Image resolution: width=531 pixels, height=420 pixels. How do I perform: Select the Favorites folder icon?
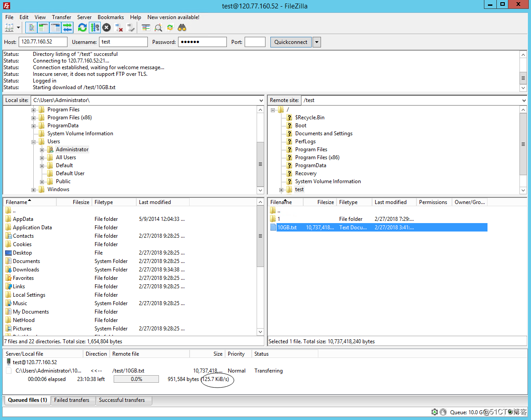pyautogui.click(x=8, y=278)
